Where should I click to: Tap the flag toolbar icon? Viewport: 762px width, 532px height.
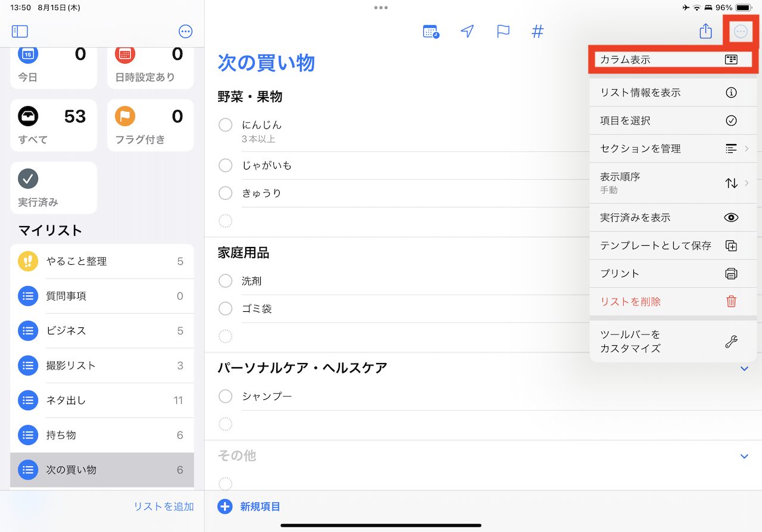pyautogui.click(x=503, y=32)
